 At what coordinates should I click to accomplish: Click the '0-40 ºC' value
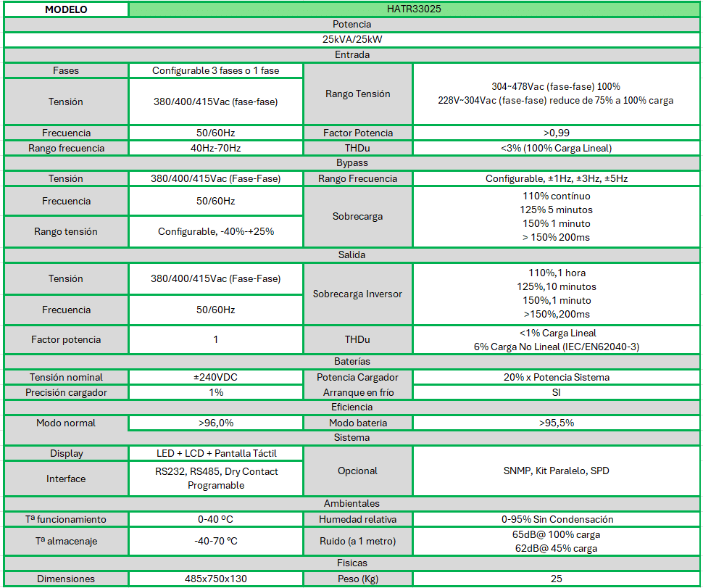pos(216,519)
